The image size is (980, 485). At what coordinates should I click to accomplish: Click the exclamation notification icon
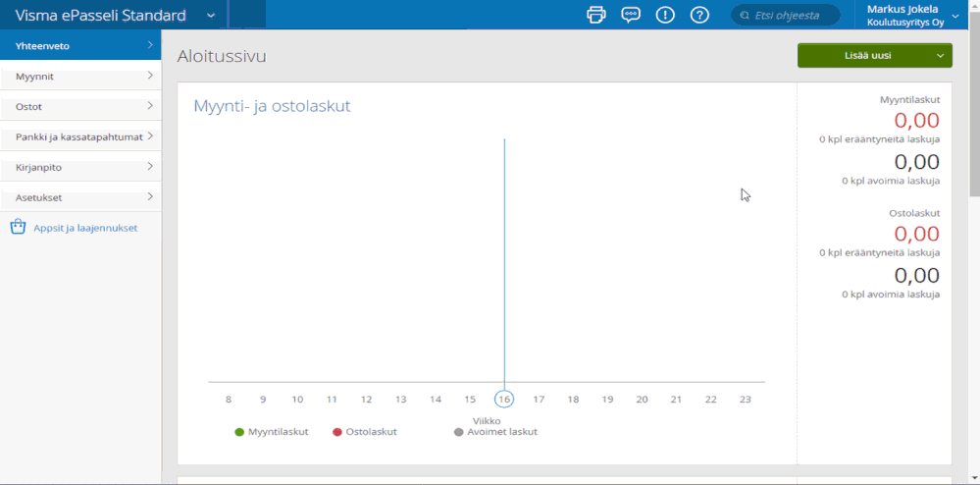(665, 15)
